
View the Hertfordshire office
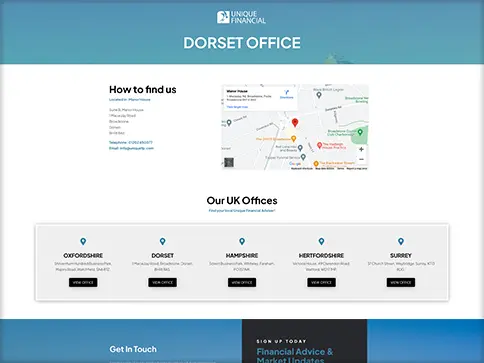(x=321, y=282)
